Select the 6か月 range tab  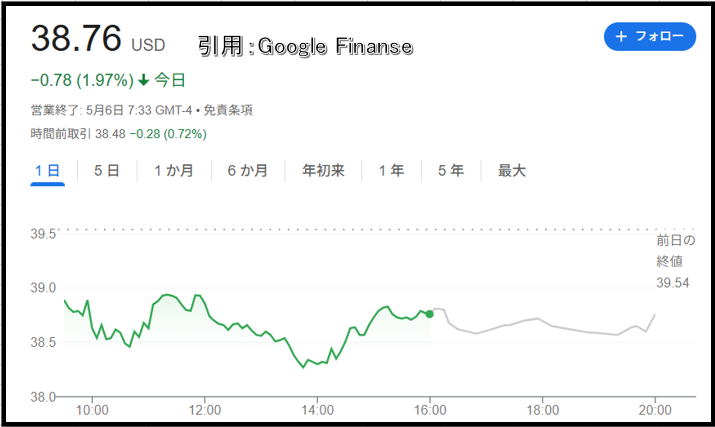pyautogui.click(x=248, y=171)
